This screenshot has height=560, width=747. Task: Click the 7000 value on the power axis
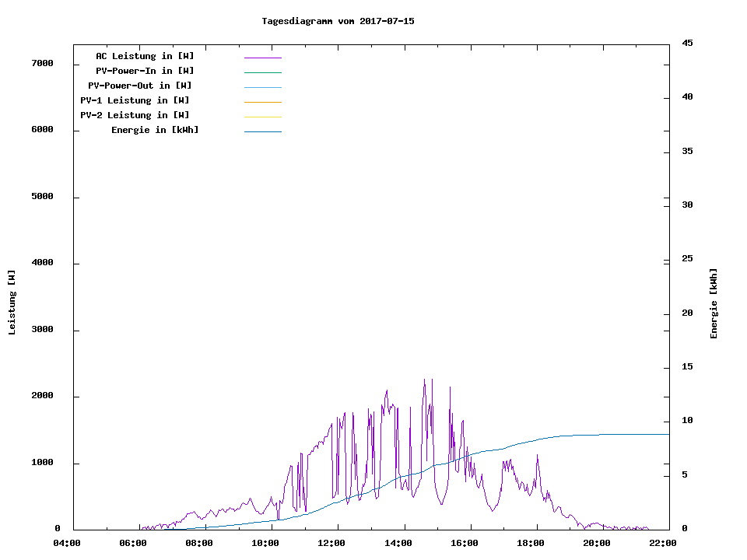point(42,64)
